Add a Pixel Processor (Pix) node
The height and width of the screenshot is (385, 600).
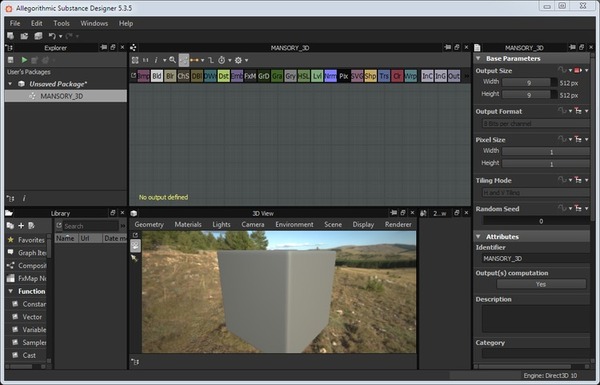[x=344, y=76]
